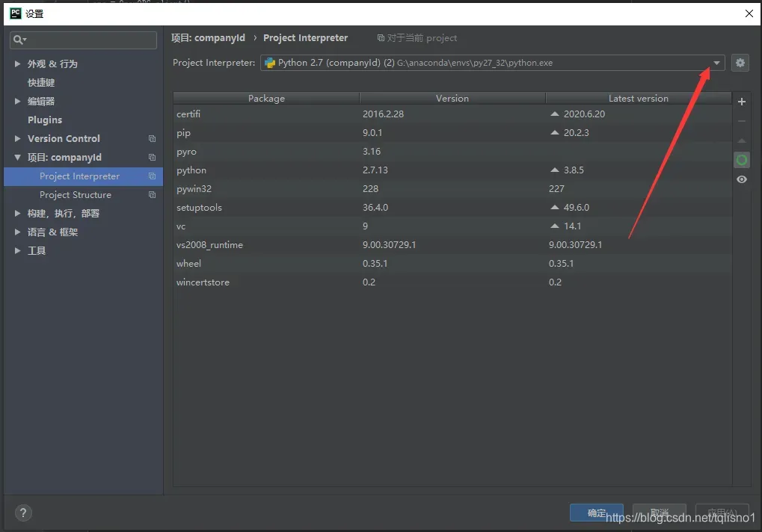Sort by the Latest version column header
Viewport: 762px width, 532px height.
pyautogui.click(x=639, y=98)
